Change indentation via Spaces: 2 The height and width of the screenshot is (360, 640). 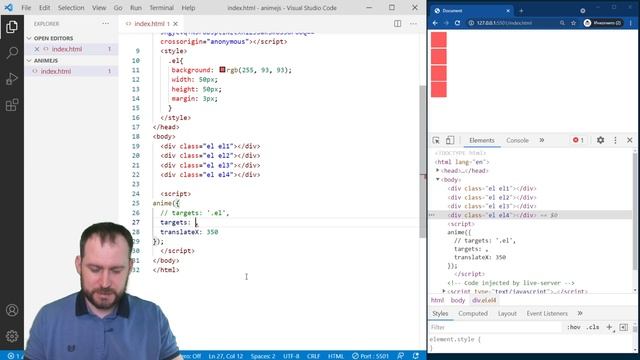(263, 356)
